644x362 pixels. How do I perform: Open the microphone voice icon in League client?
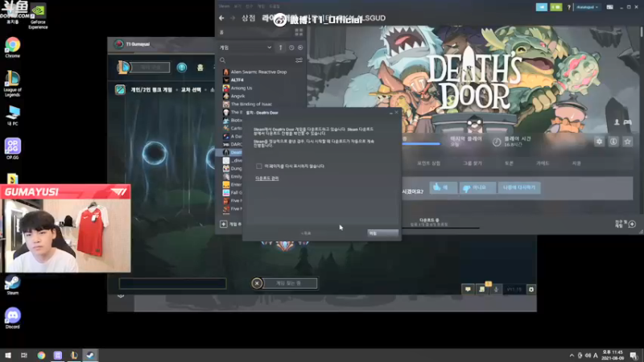(496, 290)
